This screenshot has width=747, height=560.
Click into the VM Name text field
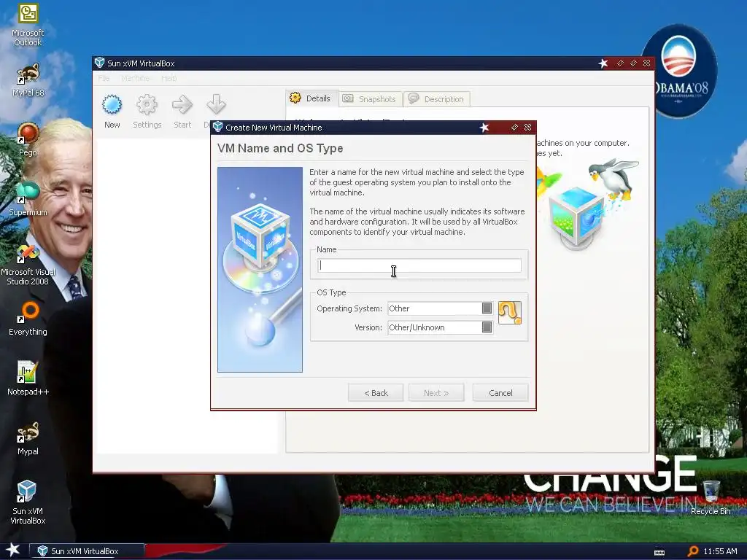pos(419,265)
